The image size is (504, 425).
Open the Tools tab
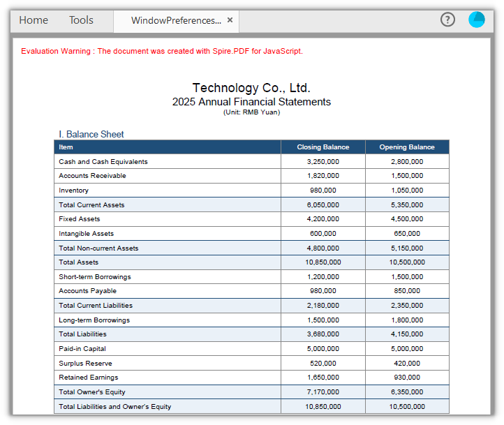81,20
